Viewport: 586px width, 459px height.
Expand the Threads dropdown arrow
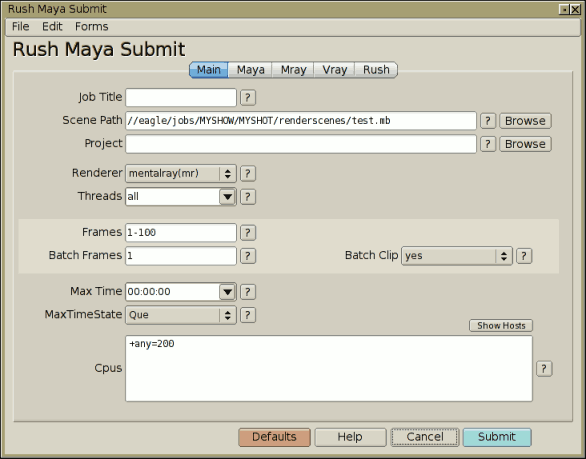pos(227,197)
